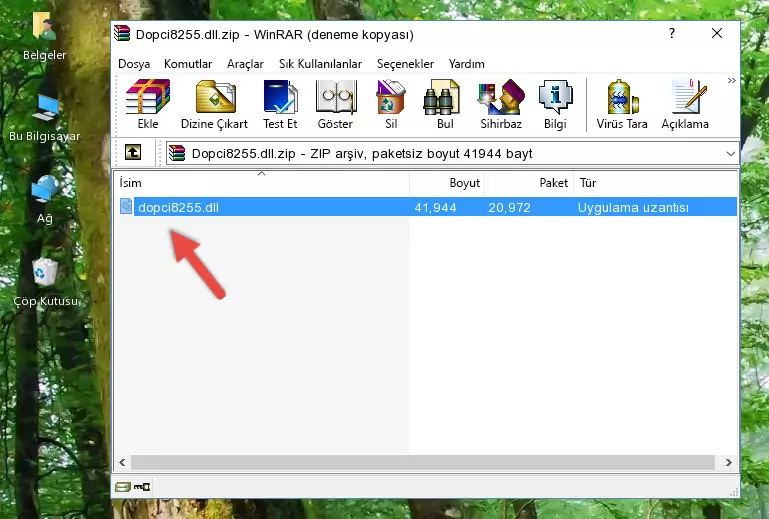Open the Yardım menu
The image size is (769, 519).
pyautogui.click(x=466, y=64)
